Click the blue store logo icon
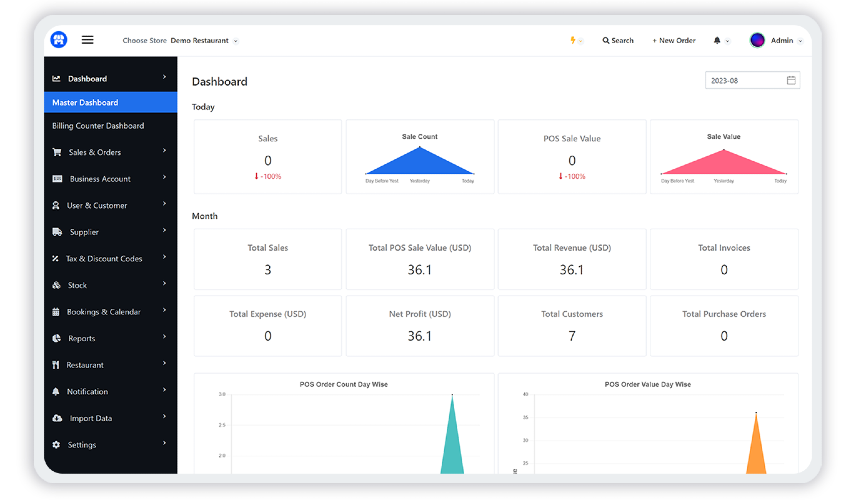Viewport: 856px width, 500px height. point(59,40)
